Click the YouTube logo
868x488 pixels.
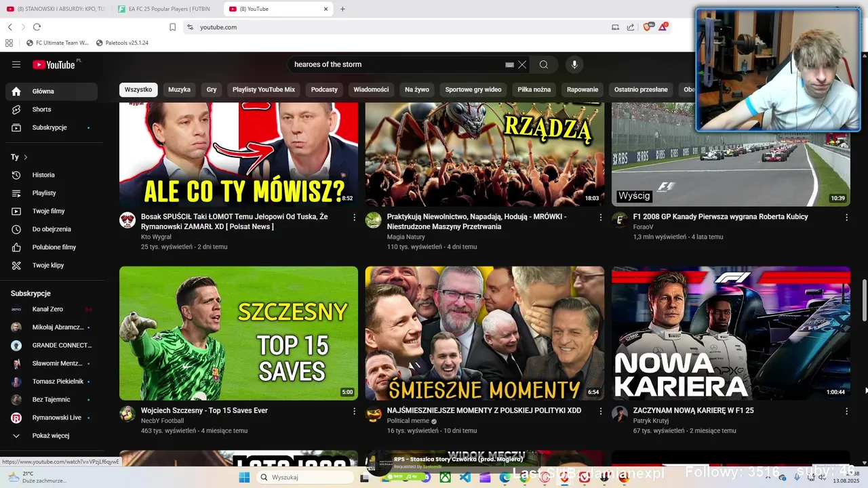54,64
